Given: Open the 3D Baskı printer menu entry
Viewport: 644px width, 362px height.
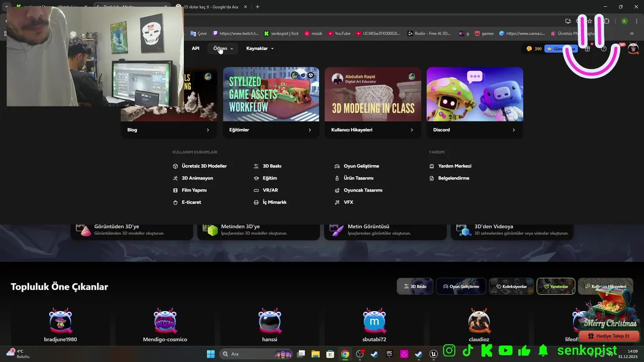Looking at the screenshot, I should (268, 166).
